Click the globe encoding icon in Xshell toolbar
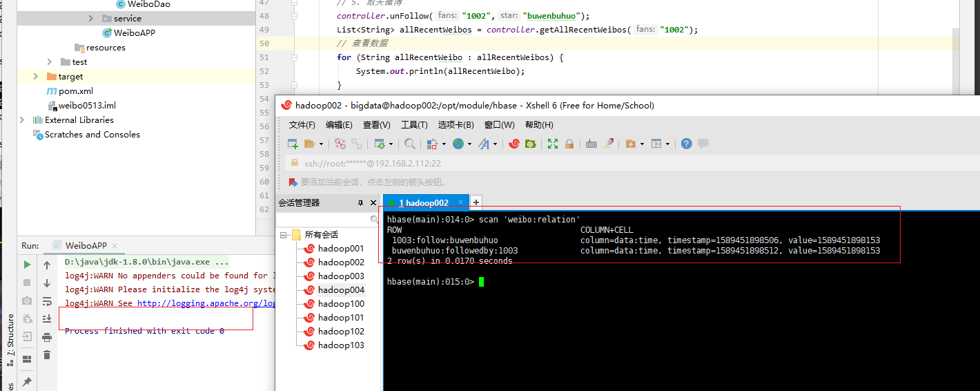Screen dimensions: 980x391 click(x=458, y=144)
